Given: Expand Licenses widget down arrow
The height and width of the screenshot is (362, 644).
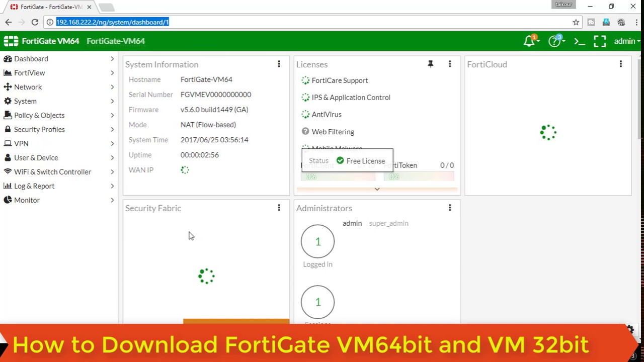Looking at the screenshot, I should (377, 189).
